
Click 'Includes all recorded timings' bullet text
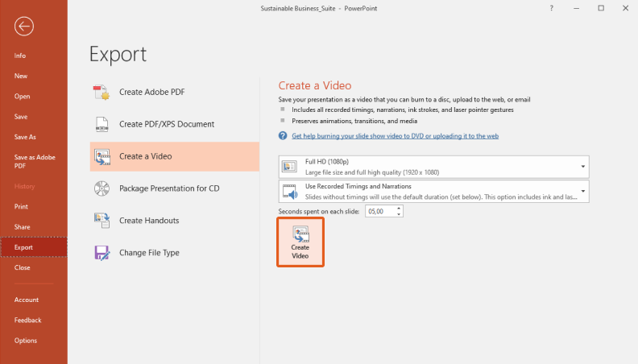pos(403,110)
